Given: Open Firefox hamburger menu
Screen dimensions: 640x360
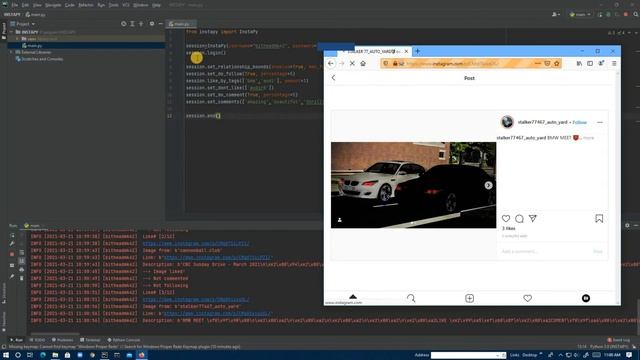Looking at the screenshot, I should (x=614, y=64).
